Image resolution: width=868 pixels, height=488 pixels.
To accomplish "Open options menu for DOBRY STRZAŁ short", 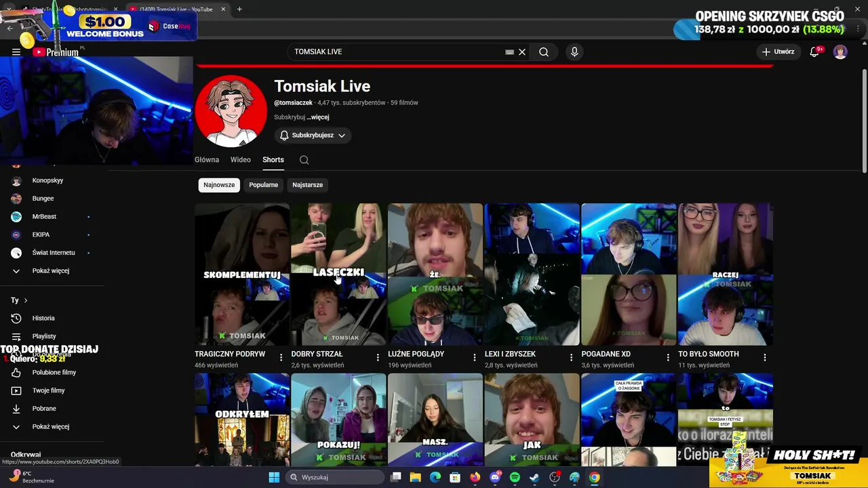I will click(x=378, y=357).
